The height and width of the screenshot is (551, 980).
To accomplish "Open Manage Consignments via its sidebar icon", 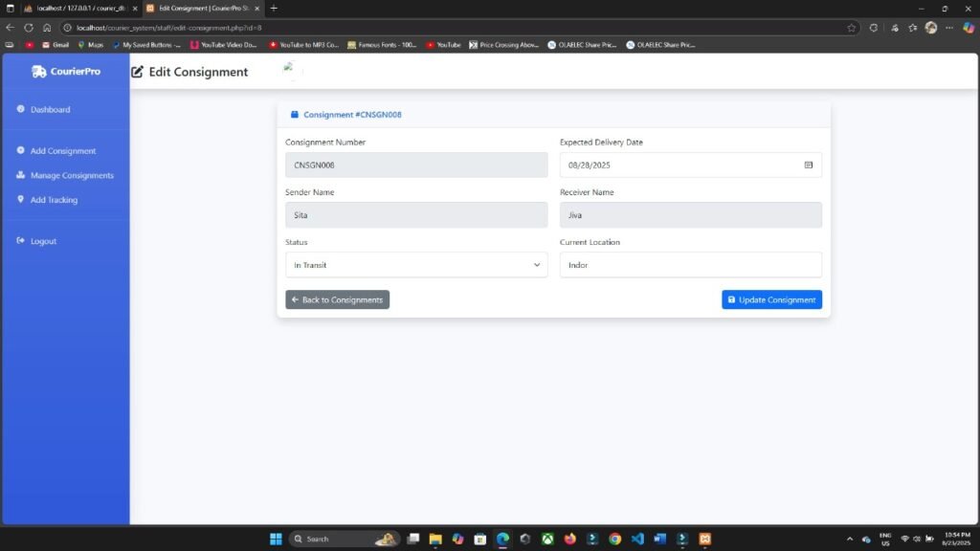I will pyautogui.click(x=20, y=175).
